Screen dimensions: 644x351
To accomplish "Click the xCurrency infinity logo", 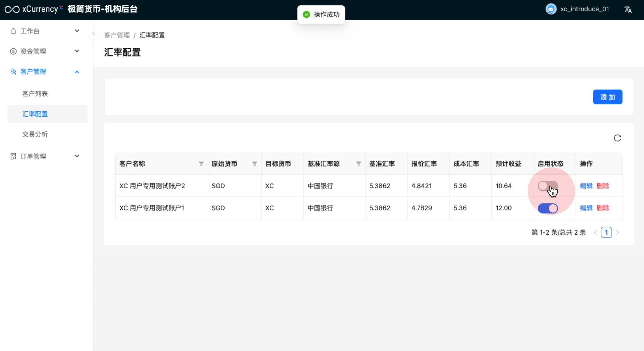I will tap(12, 9).
